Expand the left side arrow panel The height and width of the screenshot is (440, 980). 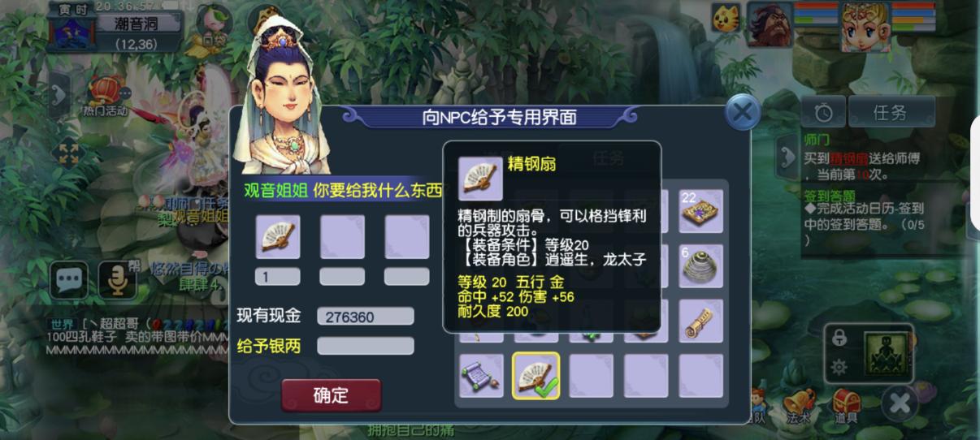(x=59, y=95)
